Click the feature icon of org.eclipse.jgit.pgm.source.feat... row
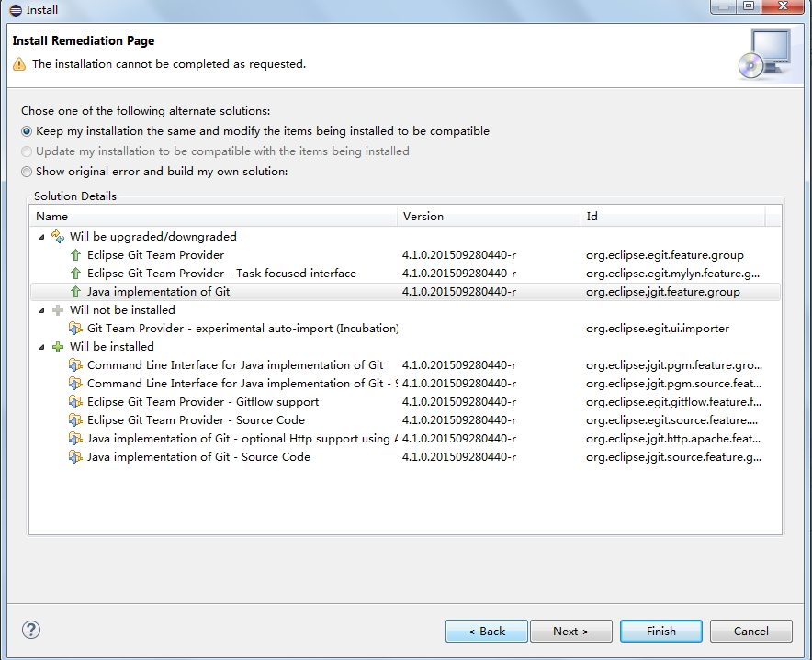Screen dimensions: 812x660 pyautogui.click(x=75, y=384)
